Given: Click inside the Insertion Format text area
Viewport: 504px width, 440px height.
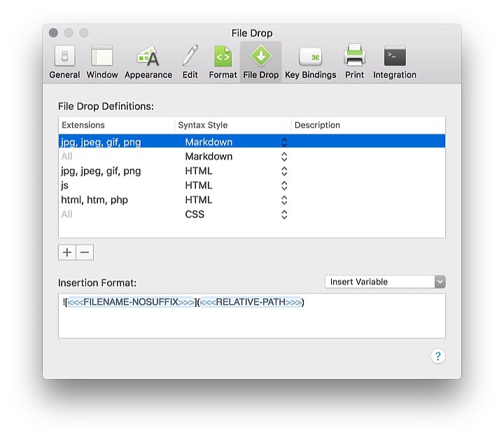Looking at the screenshot, I should point(252,315).
